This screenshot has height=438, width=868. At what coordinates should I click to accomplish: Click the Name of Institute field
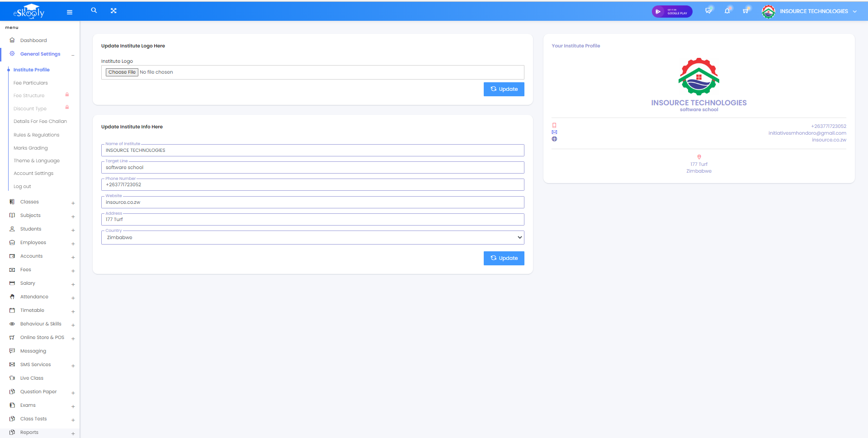tap(312, 150)
